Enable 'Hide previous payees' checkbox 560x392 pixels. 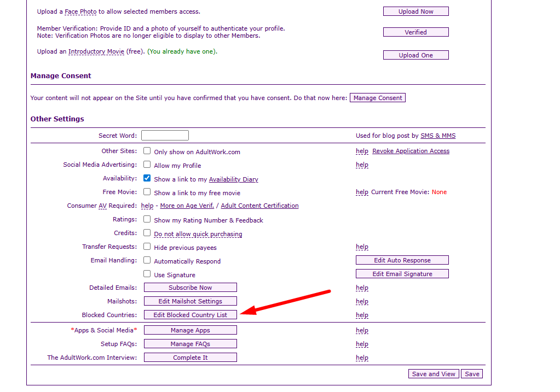click(x=147, y=247)
